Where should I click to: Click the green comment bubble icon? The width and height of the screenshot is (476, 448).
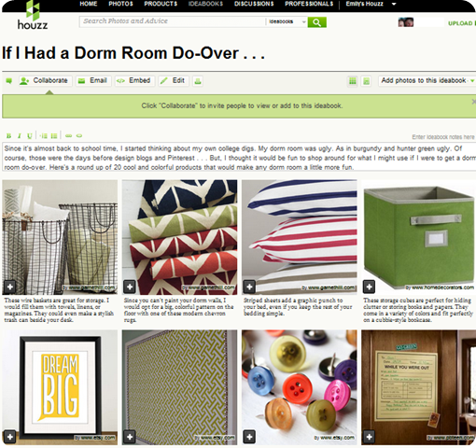[9, 81]
